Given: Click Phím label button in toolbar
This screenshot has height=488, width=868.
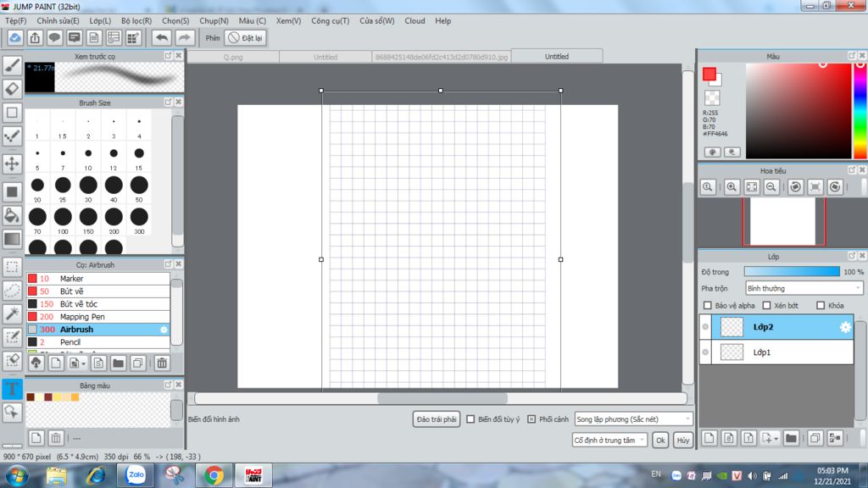Looking at the screenshot, I should tap(213, 37).
